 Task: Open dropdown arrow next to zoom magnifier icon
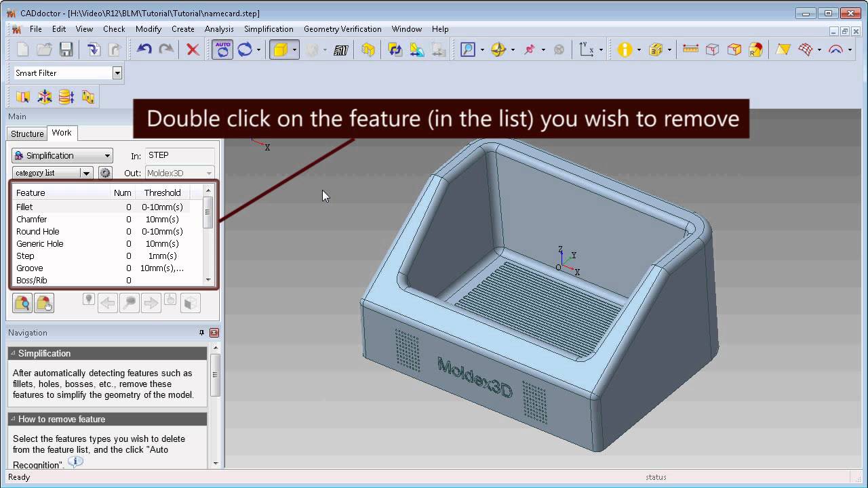482,49
